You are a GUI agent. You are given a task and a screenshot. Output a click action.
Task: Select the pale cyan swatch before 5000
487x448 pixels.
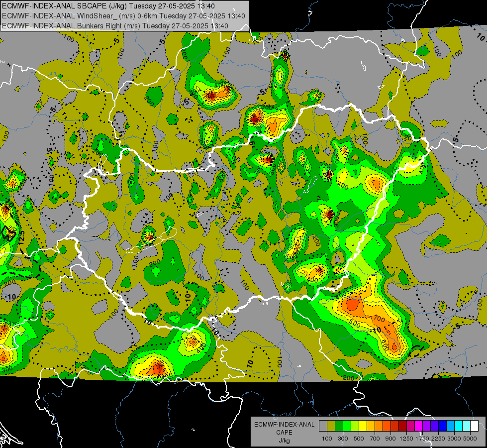point(467,426)
